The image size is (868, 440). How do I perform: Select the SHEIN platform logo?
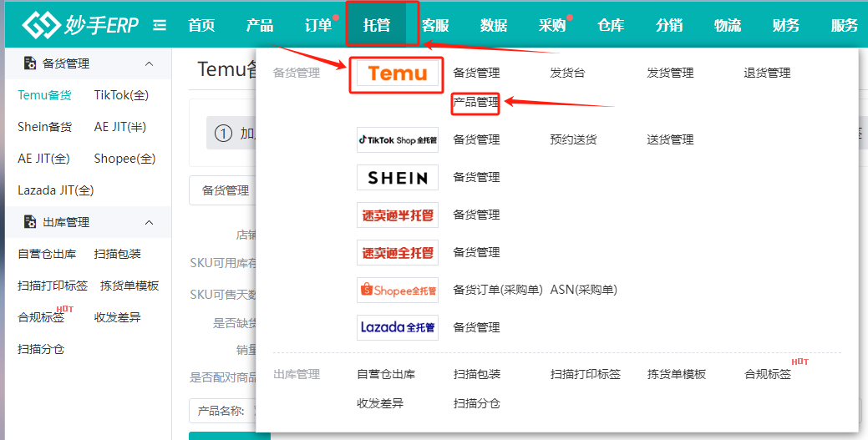point(397,177)
